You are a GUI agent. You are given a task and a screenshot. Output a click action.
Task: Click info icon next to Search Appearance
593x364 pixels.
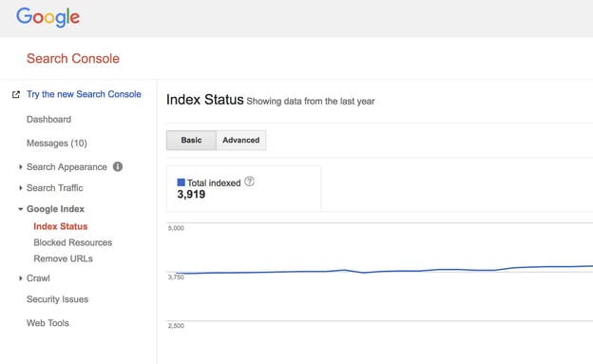(118, 167)
